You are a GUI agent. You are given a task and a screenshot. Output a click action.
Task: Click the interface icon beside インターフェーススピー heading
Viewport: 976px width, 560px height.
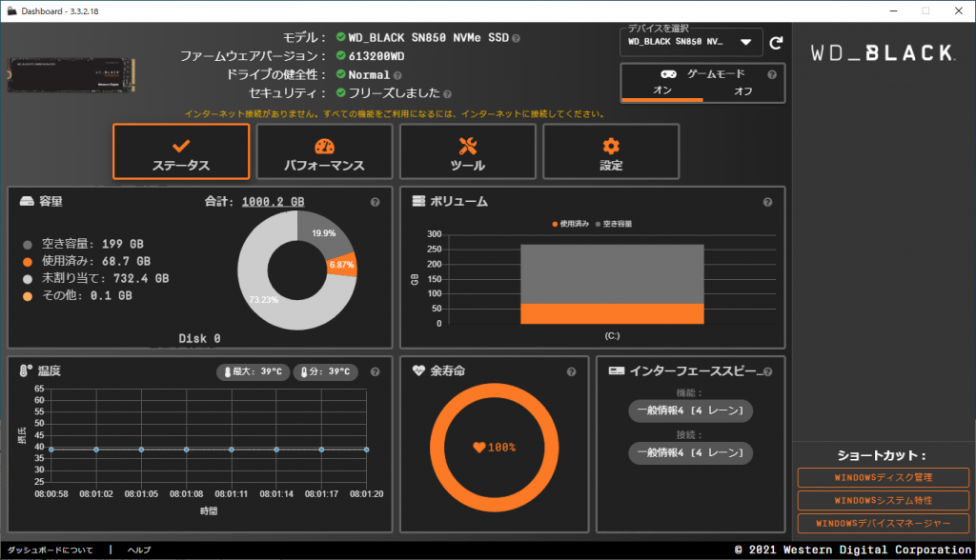click(617, 370)
